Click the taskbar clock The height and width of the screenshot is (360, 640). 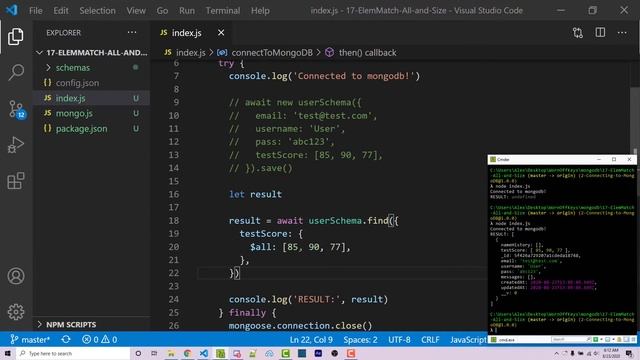point(611,353)
